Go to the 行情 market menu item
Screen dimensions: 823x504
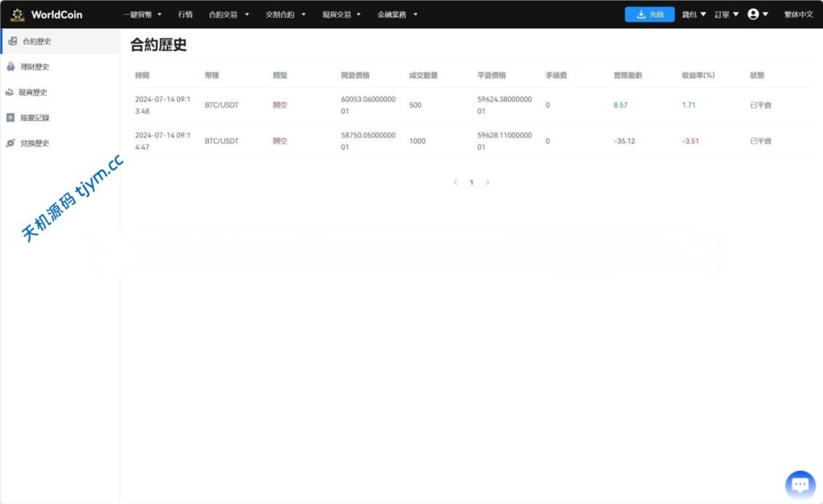pos(186,14)
